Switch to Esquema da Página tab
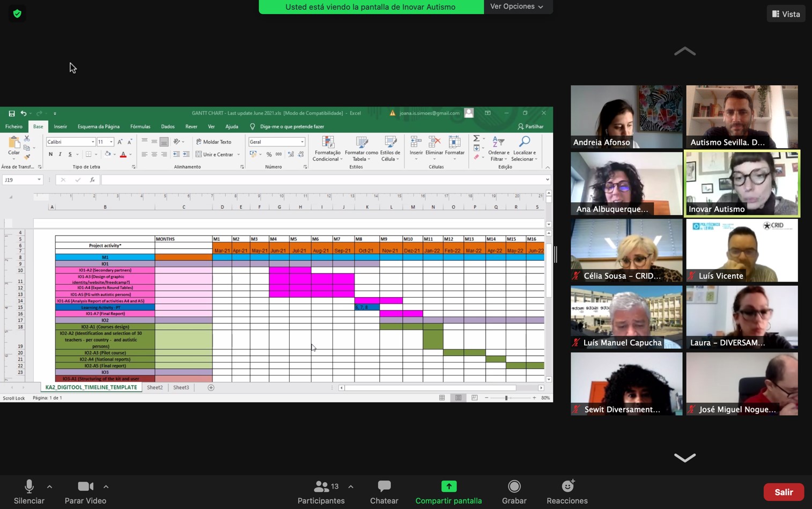The width and height of the screenshot is (812, 509). (99, 127)
